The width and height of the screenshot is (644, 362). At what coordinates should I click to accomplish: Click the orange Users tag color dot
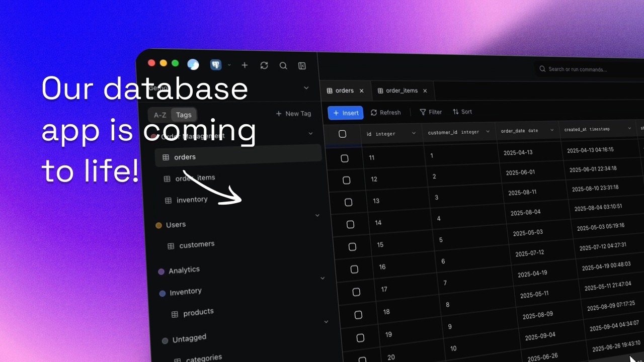[158, 226]
